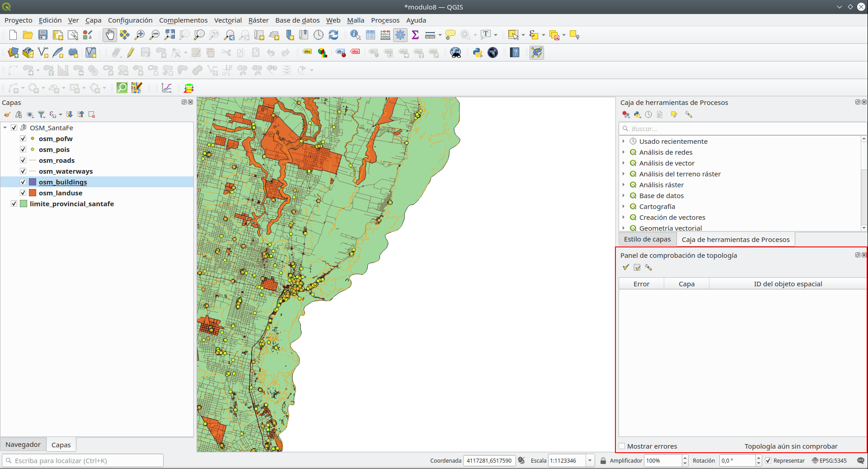The height and width of the screenshot is (469, 868).
Task: Click ID del objeto espacial column header
Action: pos(788,284)
